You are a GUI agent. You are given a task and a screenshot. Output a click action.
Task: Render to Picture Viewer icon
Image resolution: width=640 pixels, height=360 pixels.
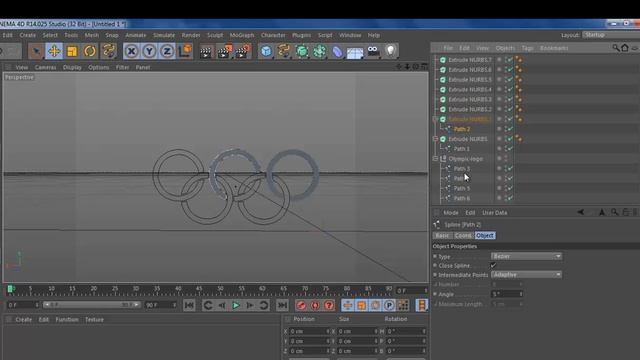[224, 51]
